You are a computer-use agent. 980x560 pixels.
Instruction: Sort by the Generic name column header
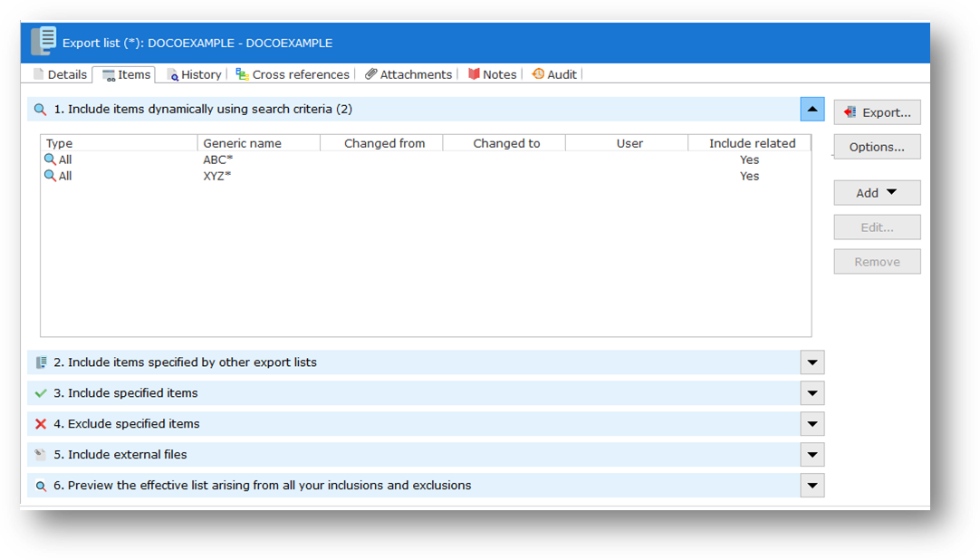259,143
